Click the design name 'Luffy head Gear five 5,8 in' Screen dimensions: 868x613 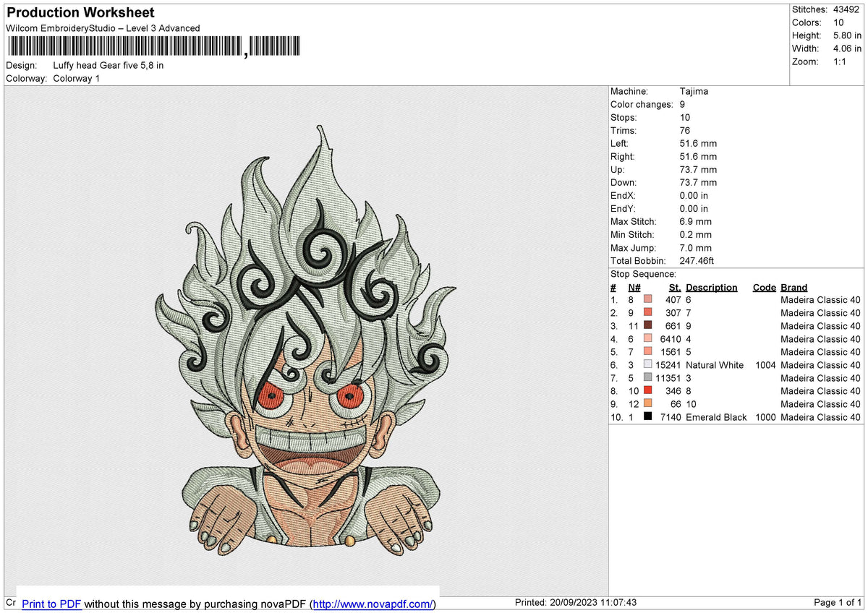click(x=109, y=65)
